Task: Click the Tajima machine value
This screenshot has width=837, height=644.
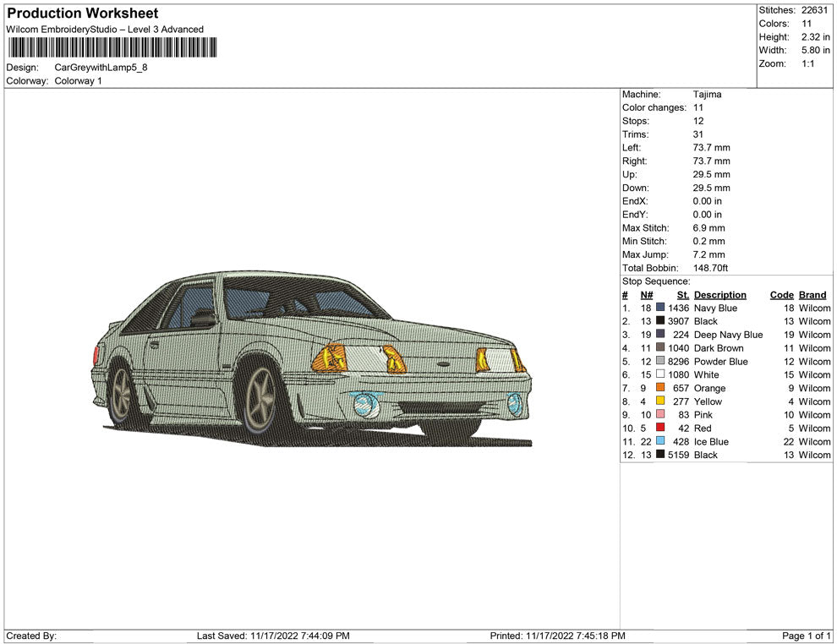Action: pyautogui.click(x=707, y=95)
